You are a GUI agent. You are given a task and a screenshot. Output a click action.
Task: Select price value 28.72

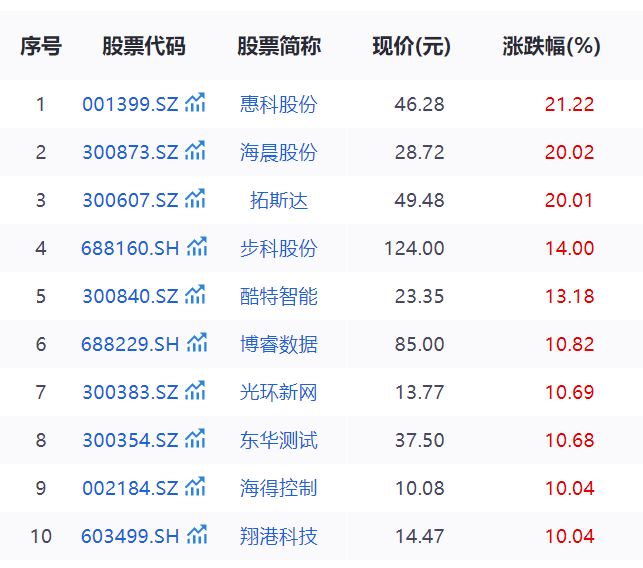click(420, 152)
